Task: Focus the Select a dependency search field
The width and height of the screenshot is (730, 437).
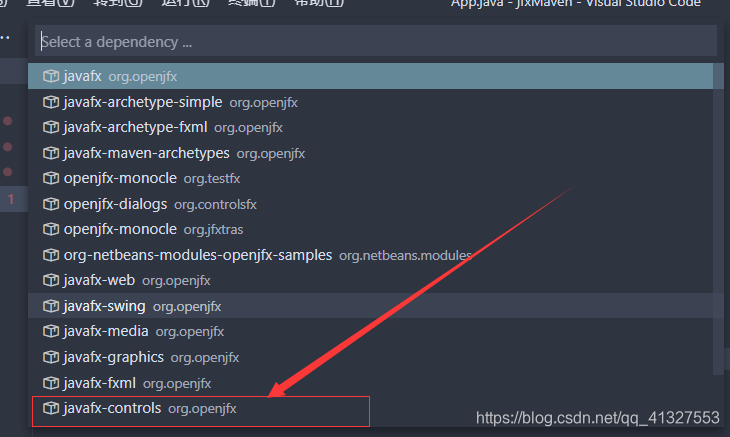Action: coord(376,41)
